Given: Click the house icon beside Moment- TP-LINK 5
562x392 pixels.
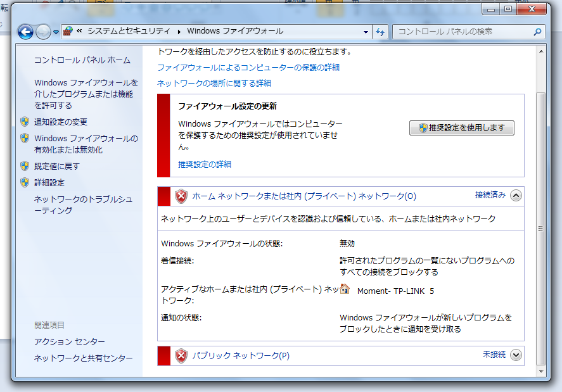Looking at the screenshot, I should pyautogui.click(x=345, y=289).
